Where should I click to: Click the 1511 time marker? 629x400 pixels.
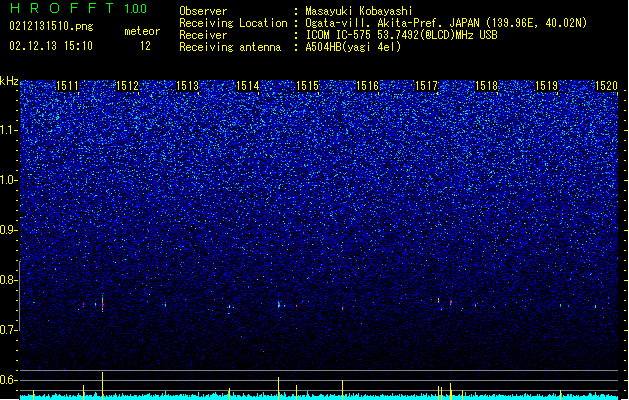click(x=67, y=86)
